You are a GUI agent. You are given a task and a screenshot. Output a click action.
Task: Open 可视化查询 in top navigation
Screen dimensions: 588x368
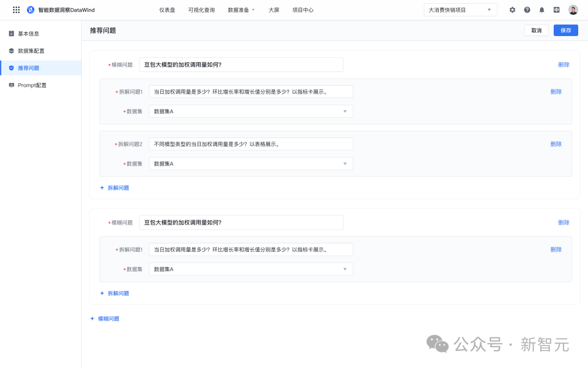tap(201, 10)
